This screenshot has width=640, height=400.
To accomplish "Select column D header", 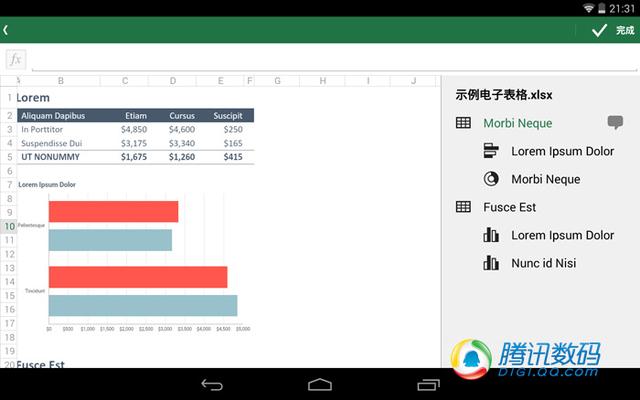I will pos(173,81).
